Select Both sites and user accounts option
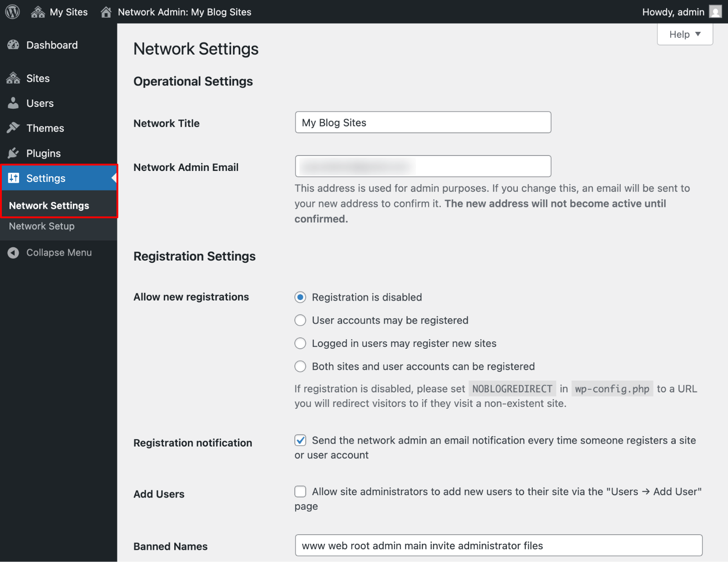728x562 pixels. (300, 366)
